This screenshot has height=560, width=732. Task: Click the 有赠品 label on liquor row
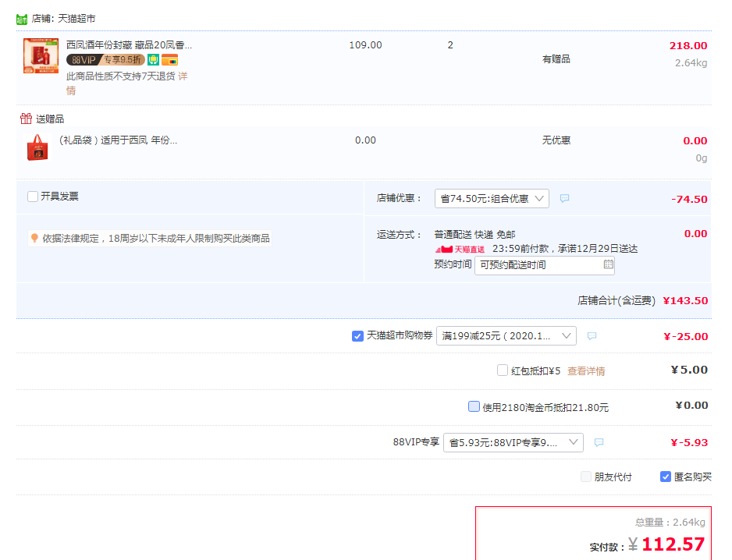pyautogui.click(x=556, y=59)
